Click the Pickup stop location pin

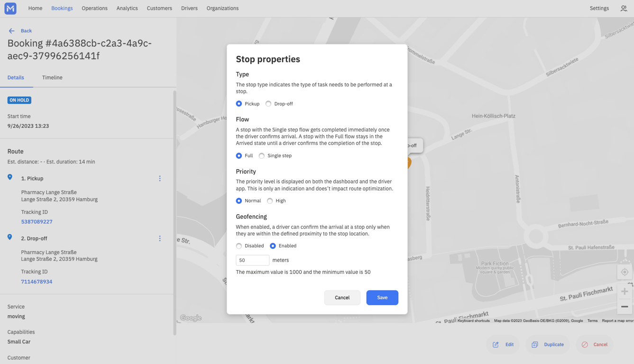tap(10, 177)
